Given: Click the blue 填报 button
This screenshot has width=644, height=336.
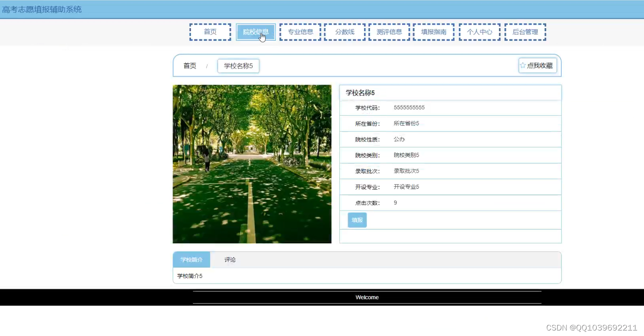Looking at the screenshot, I should coord(357,220).
